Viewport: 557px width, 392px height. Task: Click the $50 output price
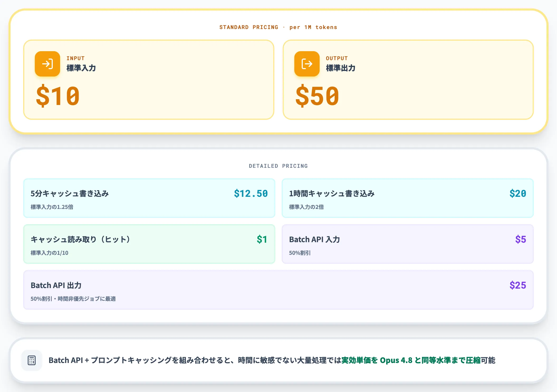click(317, 96)
